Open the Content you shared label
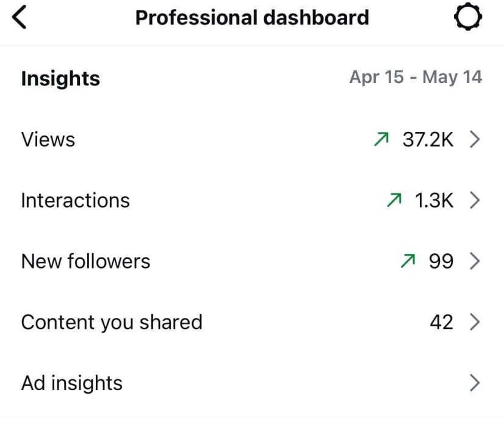 (112, 322)
